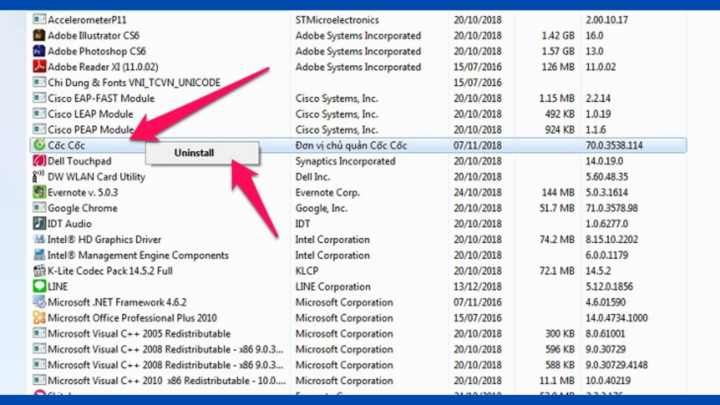Click the Visual C++ 2010 x86 Redistributable icon
Screen dimensions: 720x405
tap(39, 381)
